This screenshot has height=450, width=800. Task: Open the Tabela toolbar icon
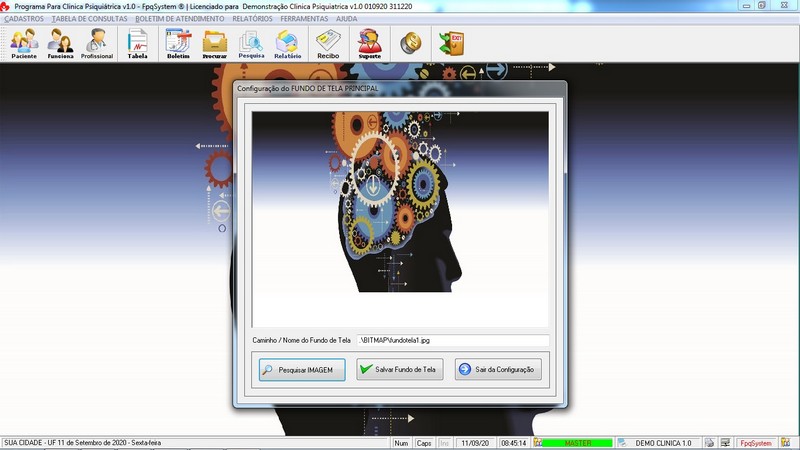[x=137, y=44]
